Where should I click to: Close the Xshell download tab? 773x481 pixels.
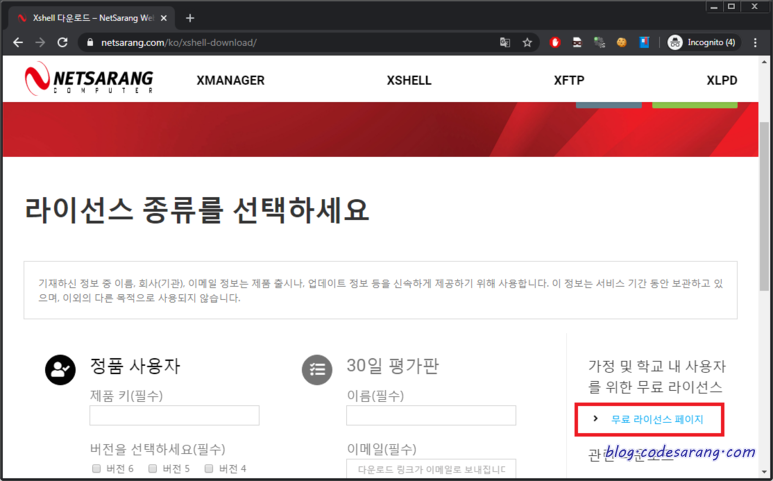[x=164, y=18]
